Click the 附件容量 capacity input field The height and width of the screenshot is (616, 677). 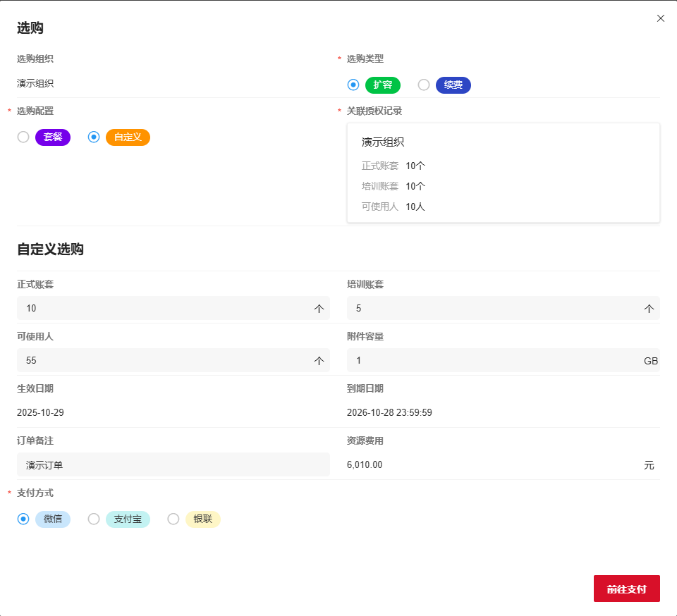(494, 360)
